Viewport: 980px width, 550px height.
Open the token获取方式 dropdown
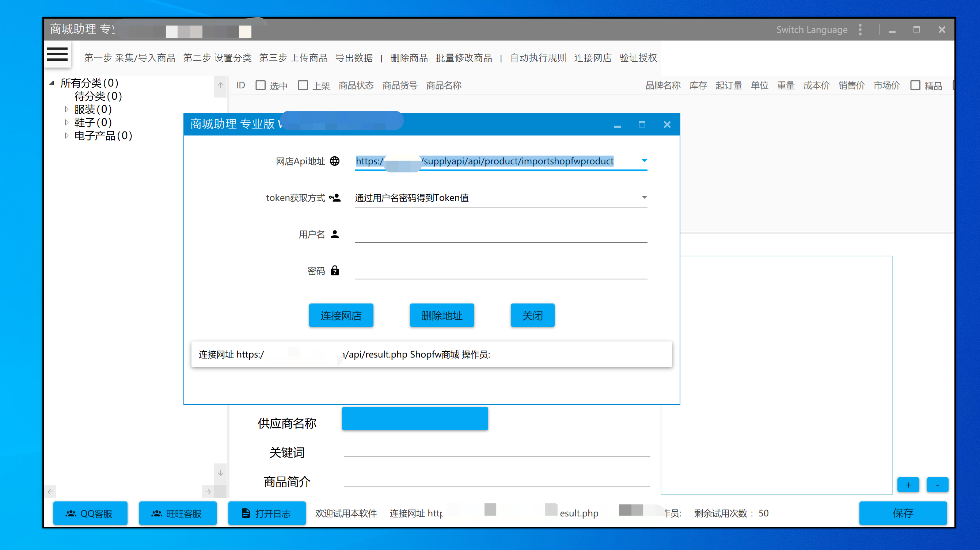644,198
